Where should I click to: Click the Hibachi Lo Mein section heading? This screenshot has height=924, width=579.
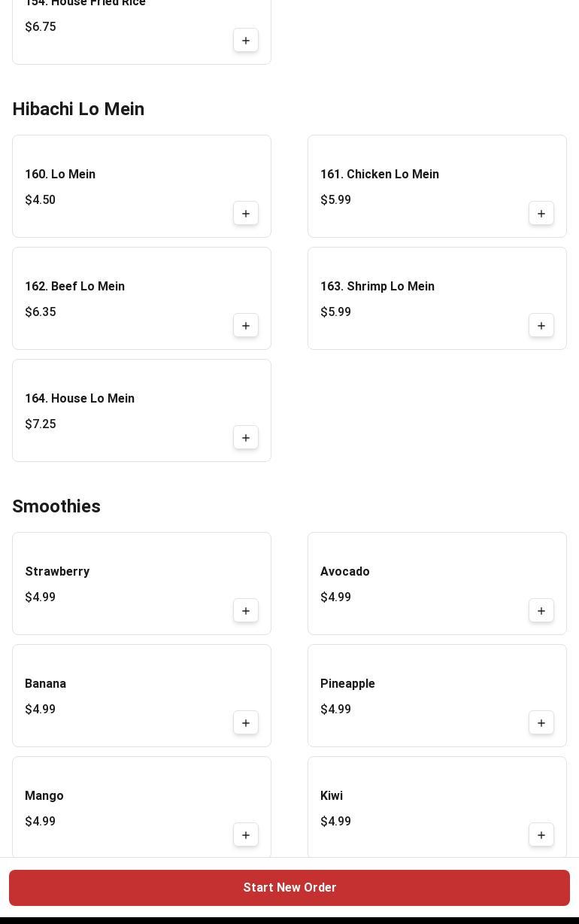(78, 109)
